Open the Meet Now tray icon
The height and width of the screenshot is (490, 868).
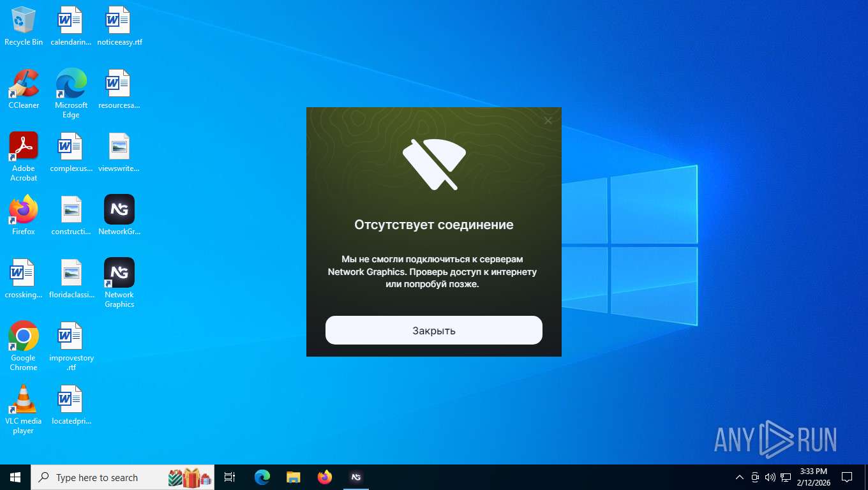(755, 477)
